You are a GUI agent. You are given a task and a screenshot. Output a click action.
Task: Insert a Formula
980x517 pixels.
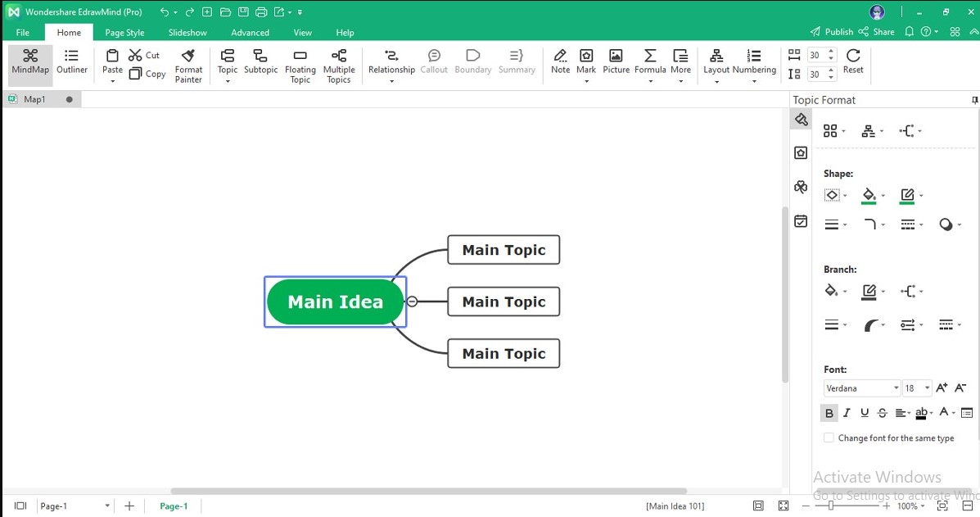(649, 61)
